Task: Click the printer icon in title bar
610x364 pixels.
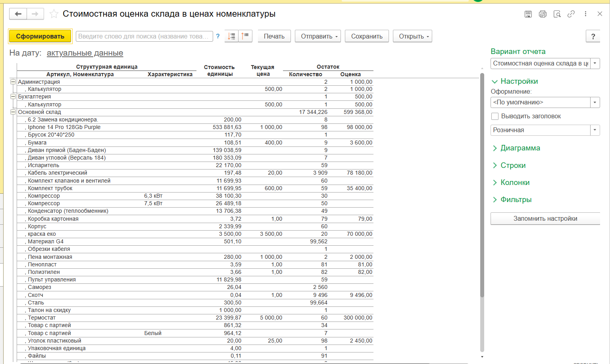Action: point(543,14)
